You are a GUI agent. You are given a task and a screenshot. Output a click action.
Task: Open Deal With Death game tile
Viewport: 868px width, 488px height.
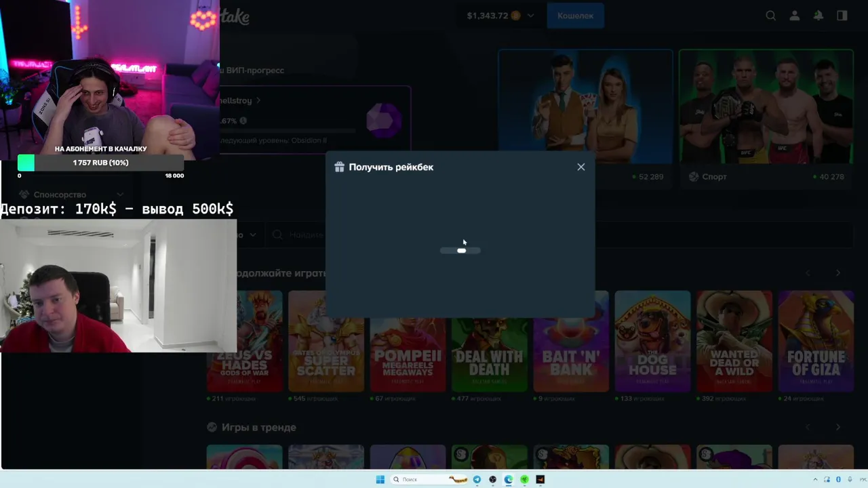tap(489, 341)
